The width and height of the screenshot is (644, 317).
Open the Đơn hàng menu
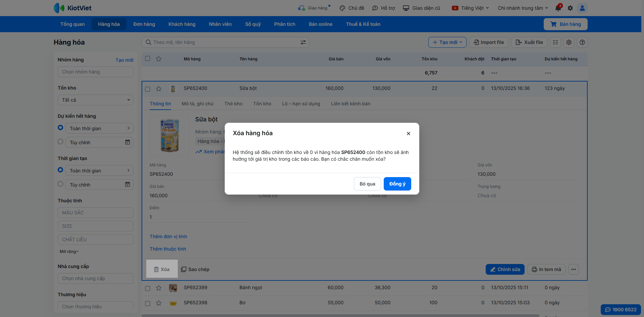144,24
